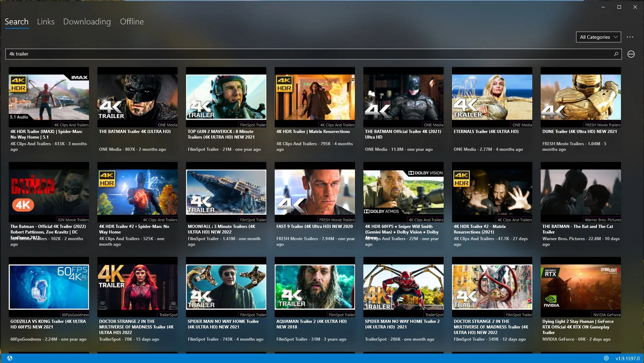Open Top Gun 2 Maverick thumbnail

pos(226,97)
